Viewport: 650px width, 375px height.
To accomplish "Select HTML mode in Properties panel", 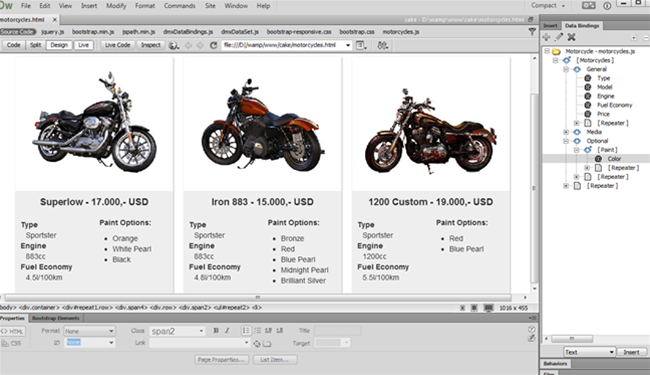I will pyautogui.click(x=13, y=331).
